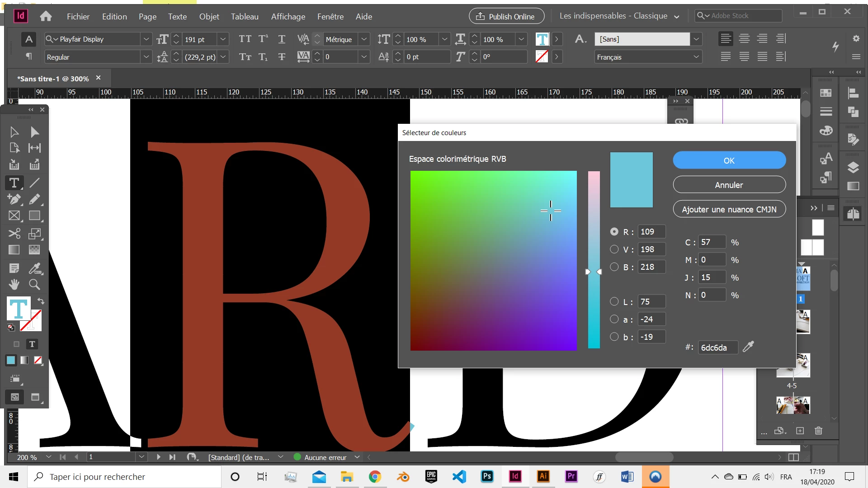
Task: Click Ajouter une nuance CMJN button
Action: pos(729,209)
